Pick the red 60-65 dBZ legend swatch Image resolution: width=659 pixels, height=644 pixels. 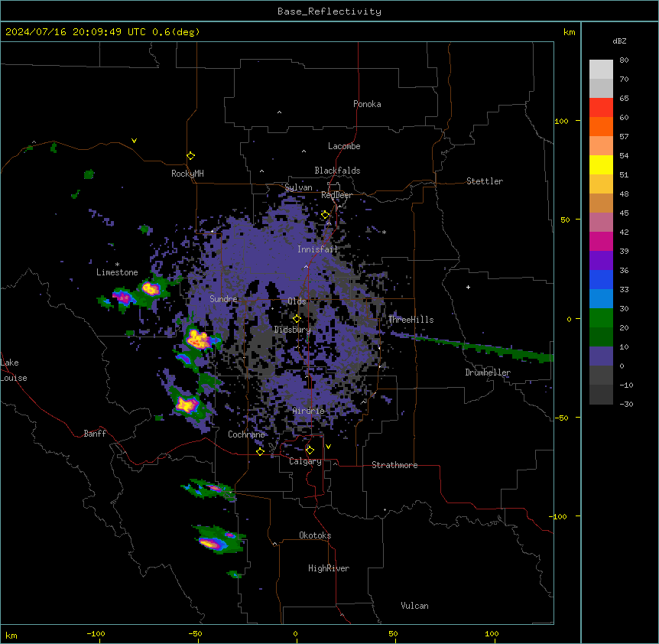coord(601,108)
